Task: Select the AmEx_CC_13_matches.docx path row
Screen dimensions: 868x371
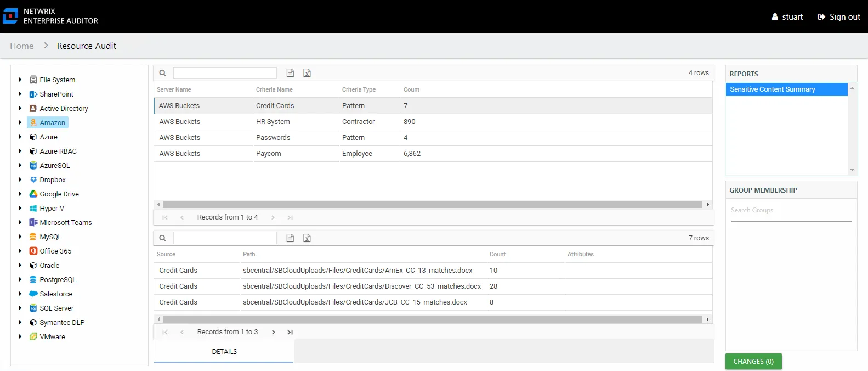Action: [x=433, y=271]
